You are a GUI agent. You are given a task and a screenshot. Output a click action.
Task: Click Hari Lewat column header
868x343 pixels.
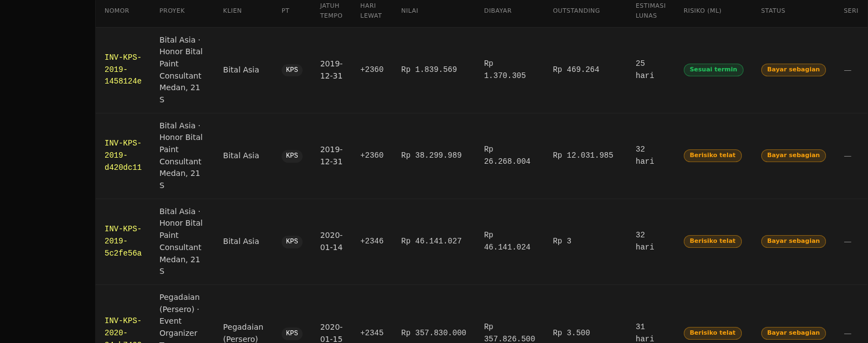coord(371,11)
